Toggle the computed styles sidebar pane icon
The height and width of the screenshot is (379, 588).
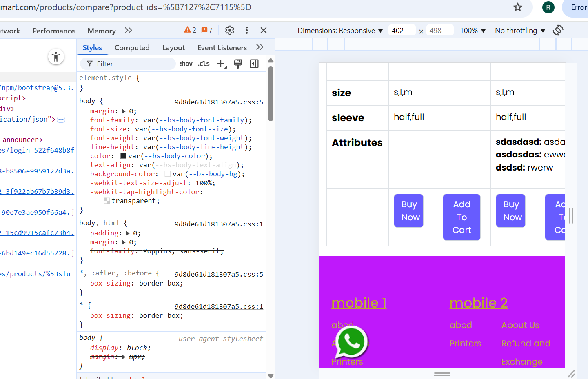coord(254,64)
